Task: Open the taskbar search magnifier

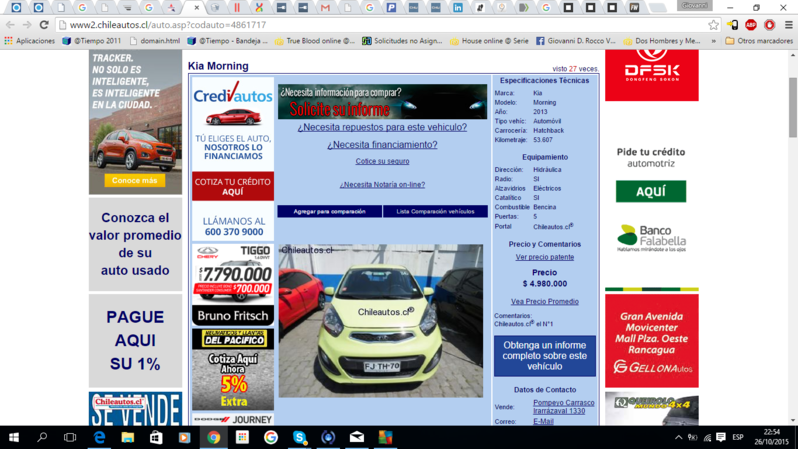Action: pyautogui.click(x=42, y=437)
